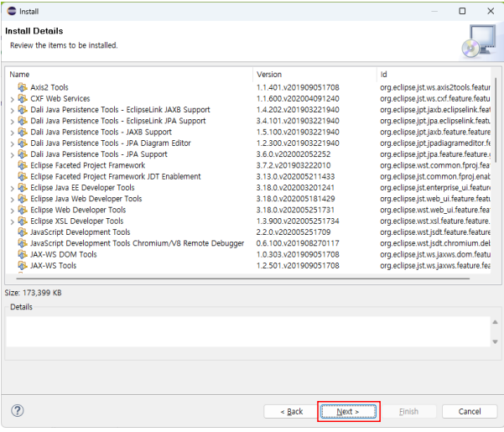
Task: Click the Chromium/V8 Remote Debugger feature icon
Action: tap(23, 243)
